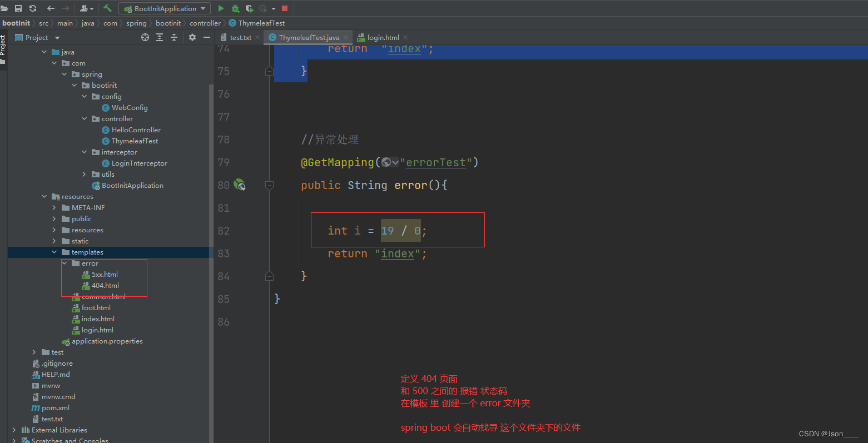The height and width of the screenshot is (443, 868).
Task: Click the run icon in gutter at line 80
Action: coord(239,185)
